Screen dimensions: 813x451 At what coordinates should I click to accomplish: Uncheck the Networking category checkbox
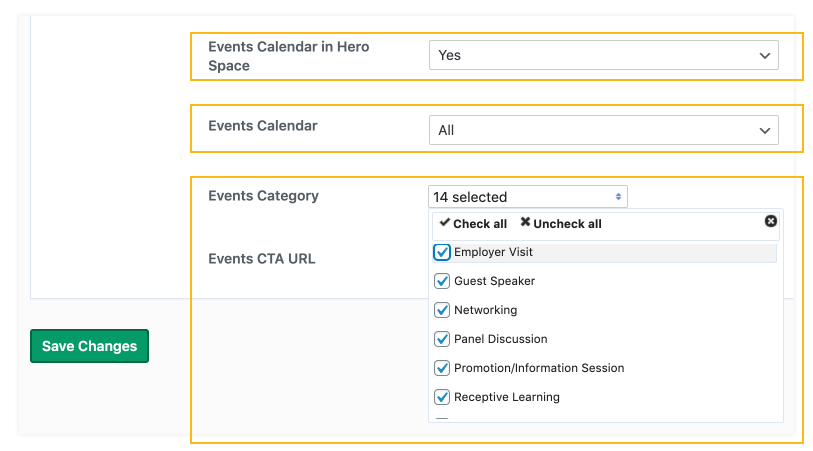[442, 311]
